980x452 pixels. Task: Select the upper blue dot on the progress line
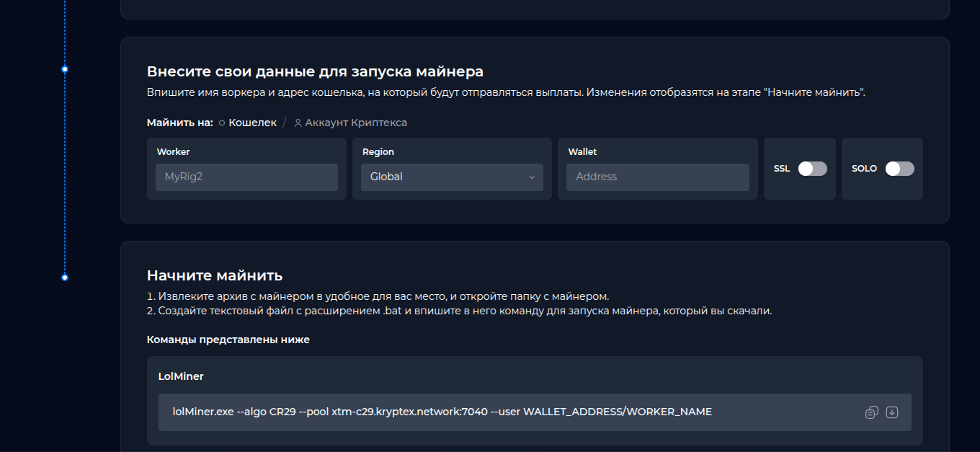tap(65, 68)
